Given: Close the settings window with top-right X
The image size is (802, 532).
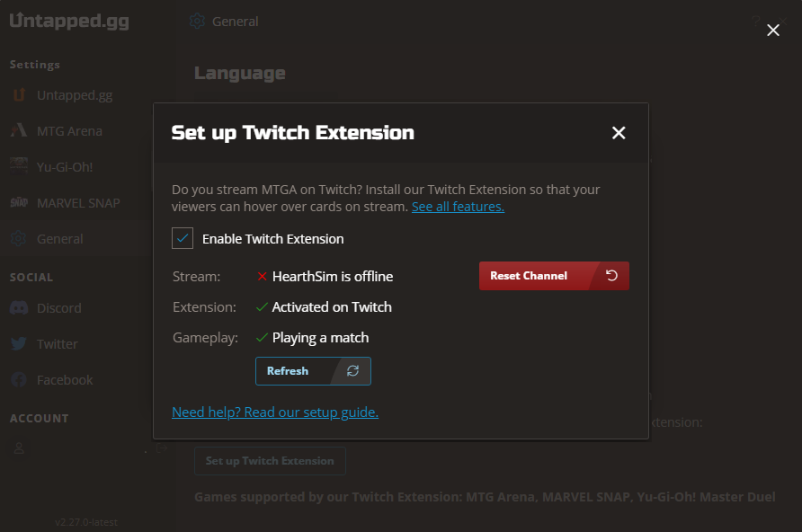Looking at the screenshot, I should pyautogui.click(x=773, y=31).
